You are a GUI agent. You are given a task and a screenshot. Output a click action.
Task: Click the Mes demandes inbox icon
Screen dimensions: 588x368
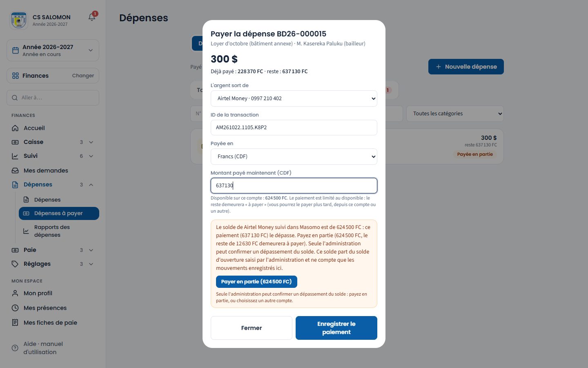(15, 171)
